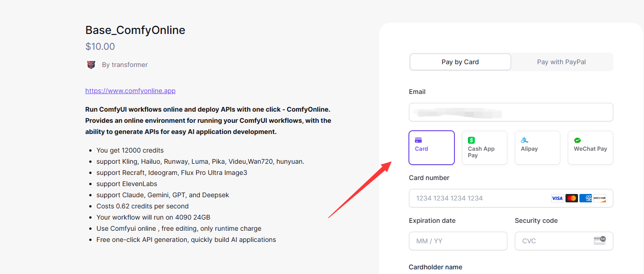This screenshot has height=274, width=644.
Task: Click the Discover card logo
Action: (600, 198)
